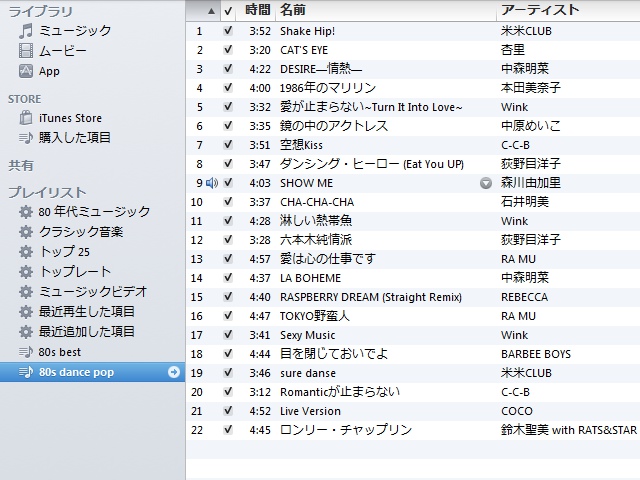The width and height of the screenshot is (640, 480).
Task: Open the 購入した項目 playlist icon
Action: click(26, 138)
